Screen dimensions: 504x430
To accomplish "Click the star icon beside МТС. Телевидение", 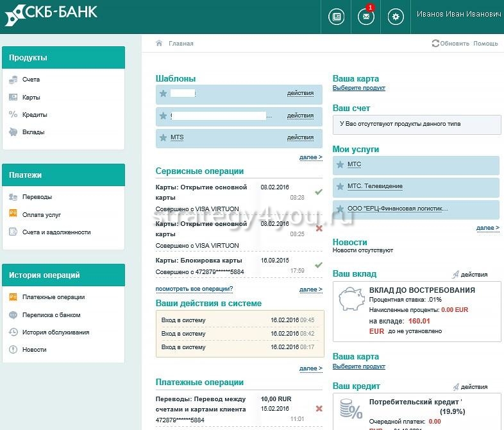I will (x=340, y=186).
